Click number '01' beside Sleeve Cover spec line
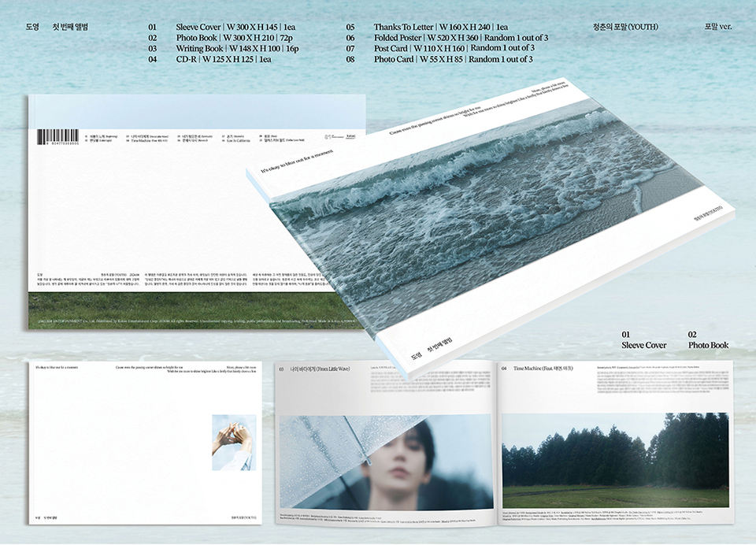Viewport: 756px width, 545px height. pos(152,27)
